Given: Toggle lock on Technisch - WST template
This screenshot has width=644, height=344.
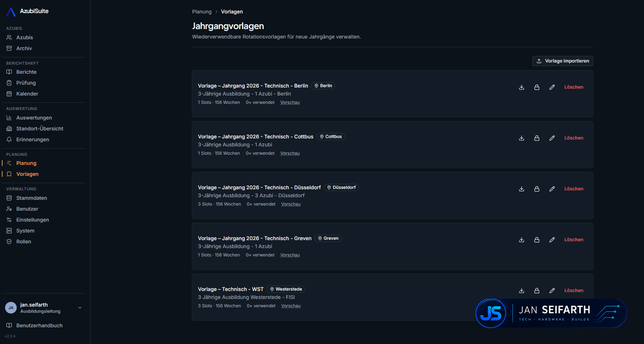Looking at the screenshot, I should click(x=537, y=291).
